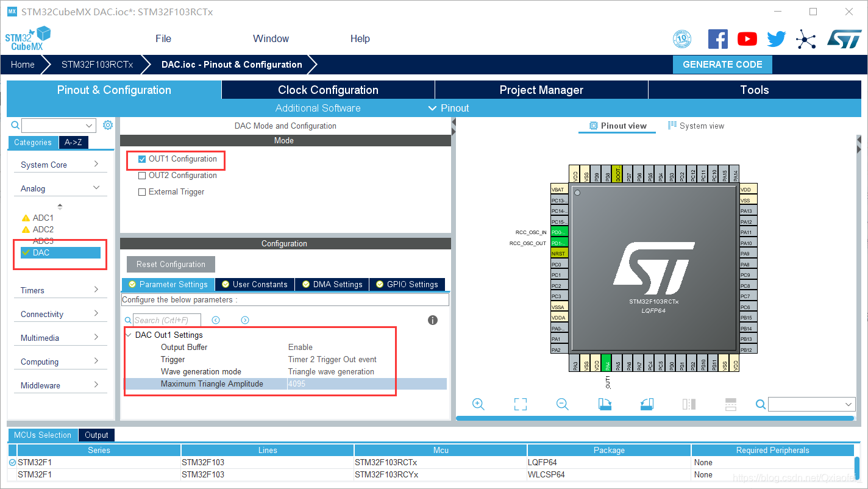The height and width of the screenshot is (489, 868).
Task: Click the horizontal split view icon
Action: (731, 404)
